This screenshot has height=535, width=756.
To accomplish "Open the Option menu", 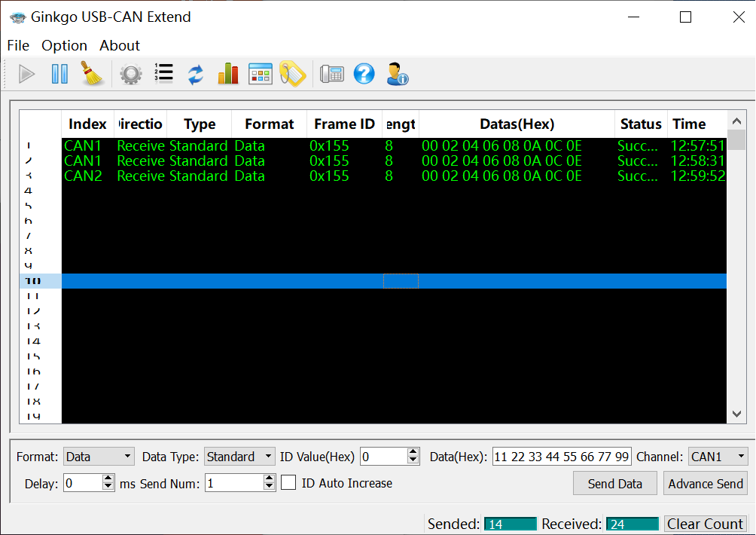I will click(x=64, y=45).
